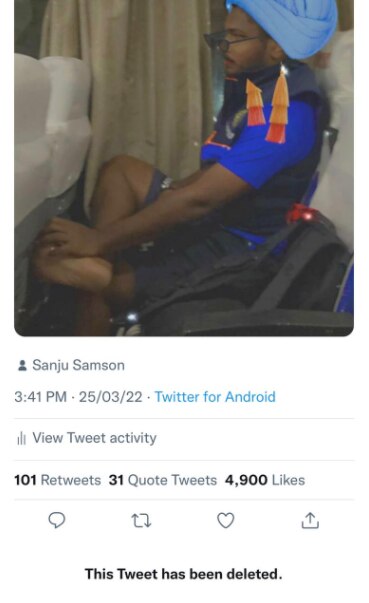Select the 'This Tweet has been deleted' notice
This screenshot has width=369, height=603.
click(184, 574)
